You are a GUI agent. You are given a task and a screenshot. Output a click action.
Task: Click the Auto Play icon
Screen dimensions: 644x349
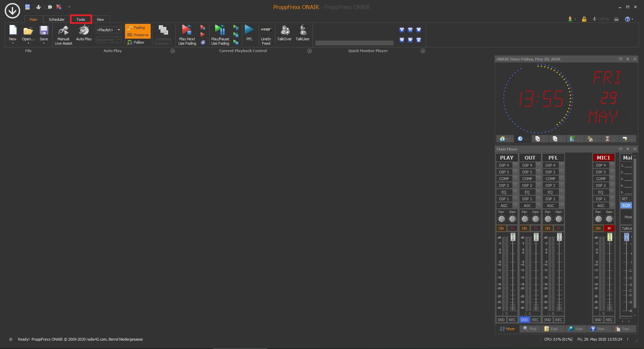tap(84, 31)
